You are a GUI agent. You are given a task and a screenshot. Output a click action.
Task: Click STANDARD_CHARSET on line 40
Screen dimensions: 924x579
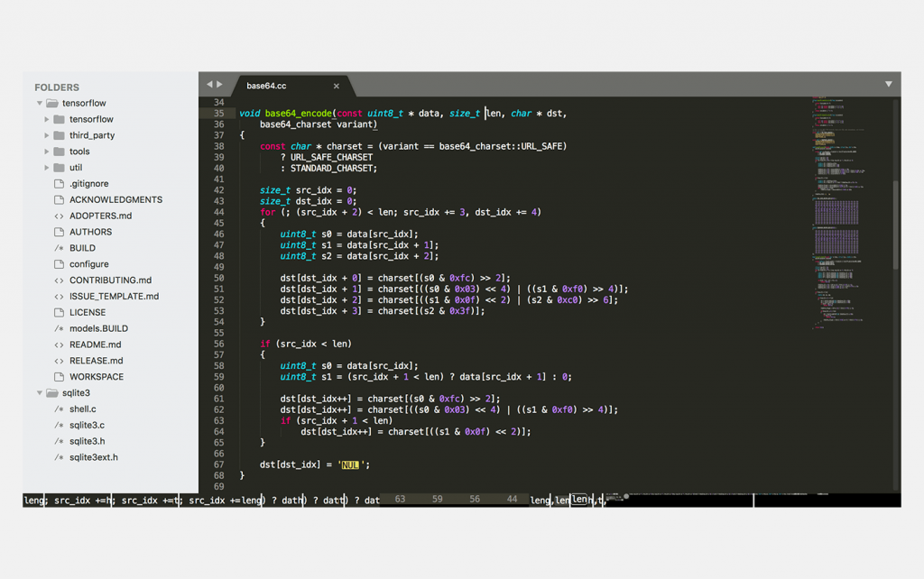click(x=332, y=169)
